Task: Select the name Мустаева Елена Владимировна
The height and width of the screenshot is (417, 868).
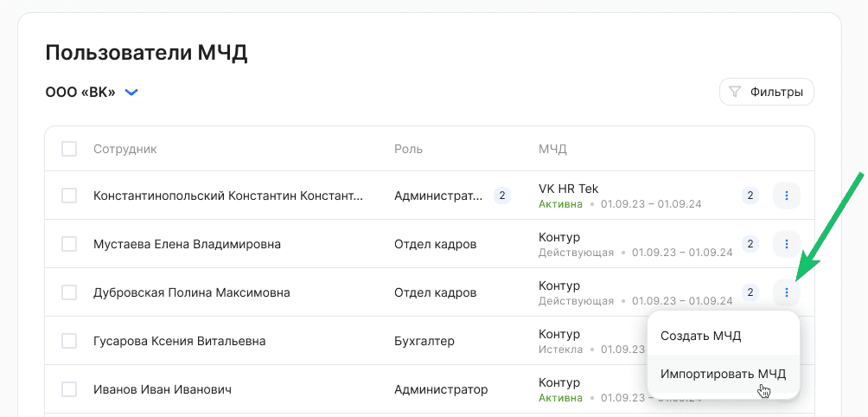Action: coord(187,244)
